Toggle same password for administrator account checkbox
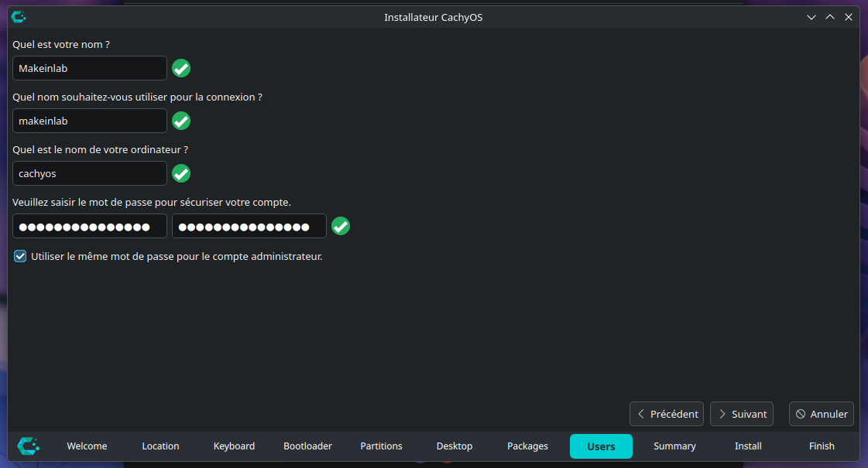 pos(21,256)
